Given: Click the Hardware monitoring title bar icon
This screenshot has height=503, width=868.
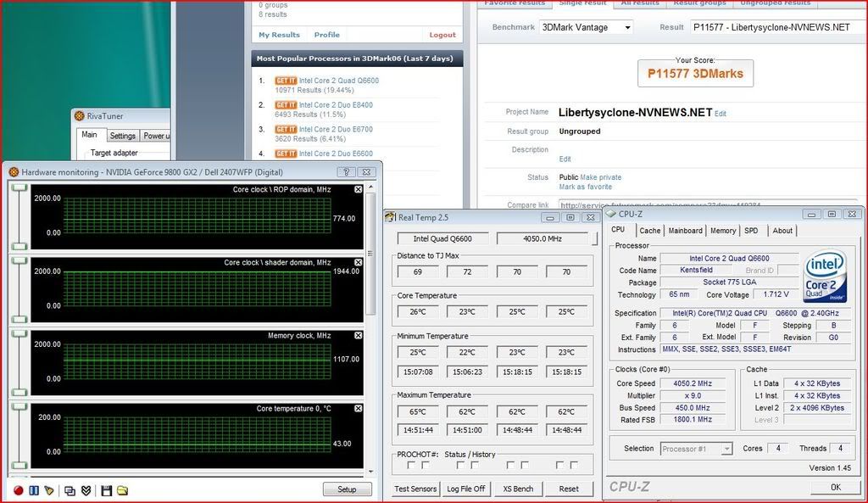Looking at the screenshot, I should pyautogui.click(x=14, y=172).
